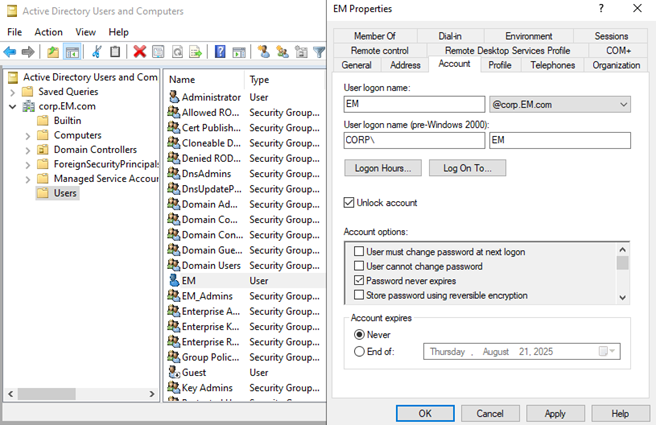656x425 pixels.
Task: Check User cannot change password
Action: point(359,266)
